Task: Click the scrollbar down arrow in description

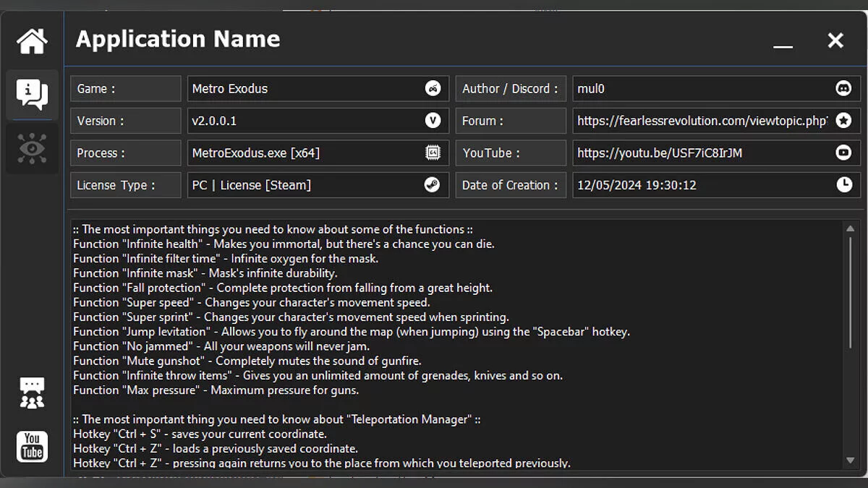Action: pyautogui.click(x=851, y=461)
